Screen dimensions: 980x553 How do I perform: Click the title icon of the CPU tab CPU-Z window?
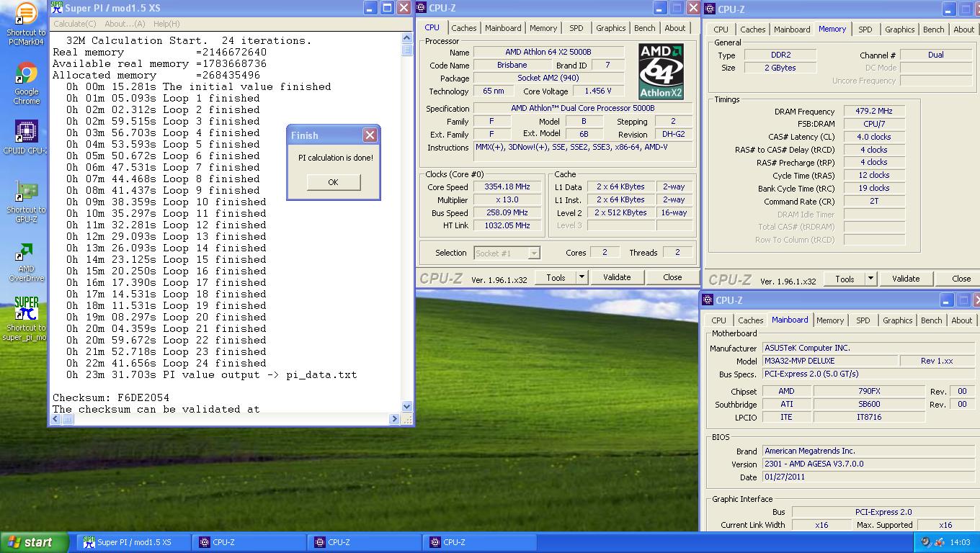pyautogui.click(x=422, y=8)
